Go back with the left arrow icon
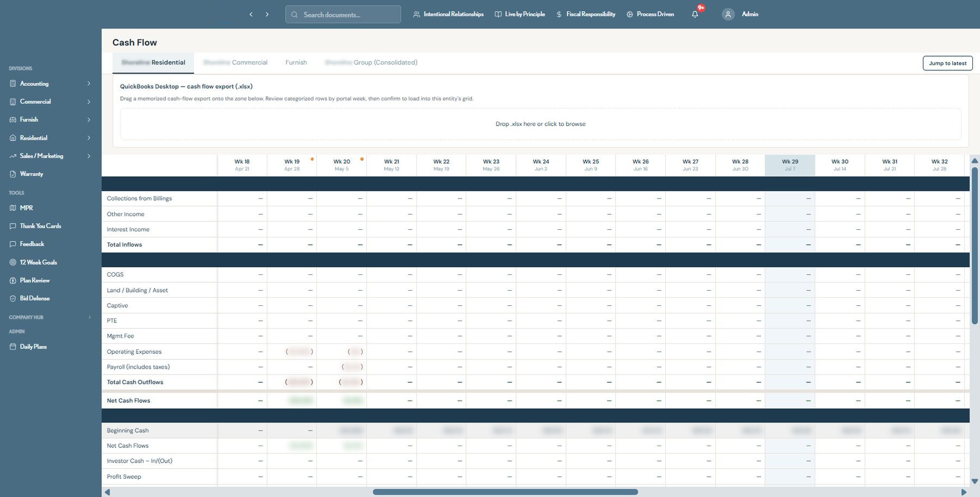Image resolution: width=980 pixels, height=497 pixels. tap(251, 14)
